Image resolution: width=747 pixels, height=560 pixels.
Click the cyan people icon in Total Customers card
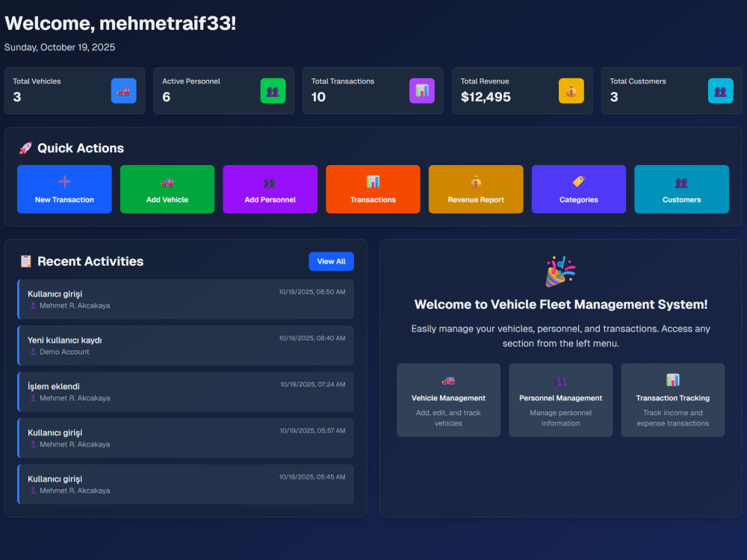pyautogui.click(x=720, y=90)
